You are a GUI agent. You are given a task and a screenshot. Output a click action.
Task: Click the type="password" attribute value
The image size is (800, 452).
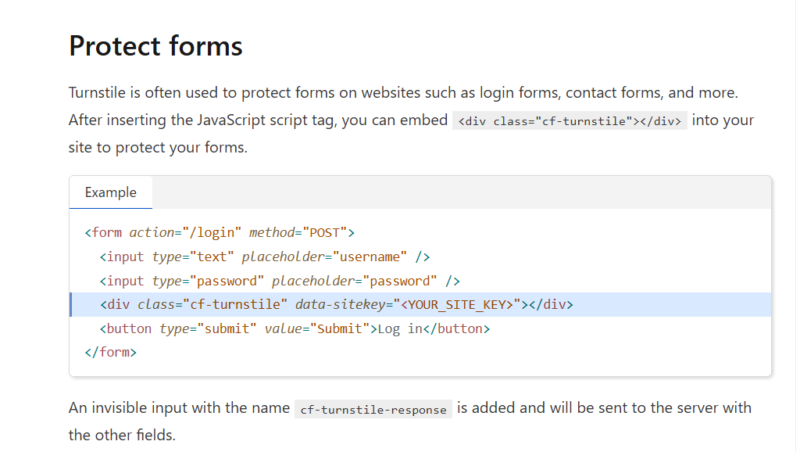click(x=225, y=280)
